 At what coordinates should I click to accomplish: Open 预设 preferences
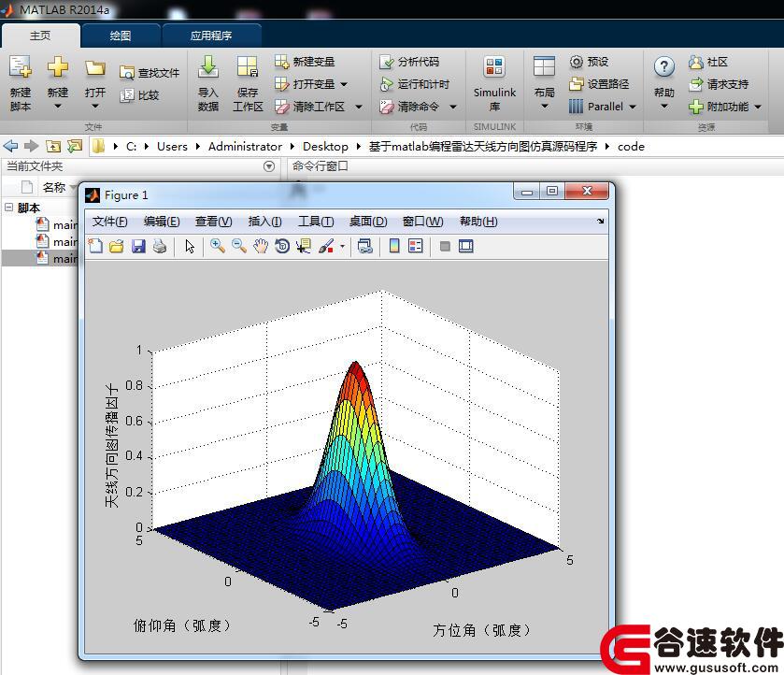pyautogui.click(x=589, y=62)
